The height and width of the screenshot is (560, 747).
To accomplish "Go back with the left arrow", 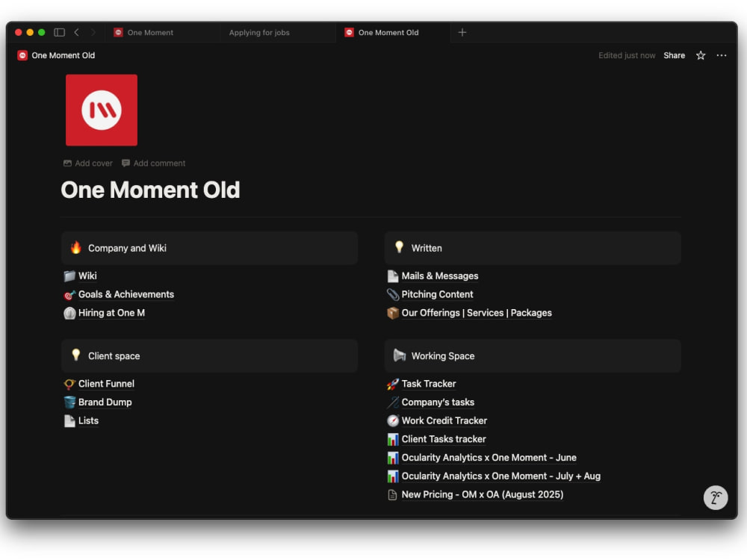I will coord(77,32).
